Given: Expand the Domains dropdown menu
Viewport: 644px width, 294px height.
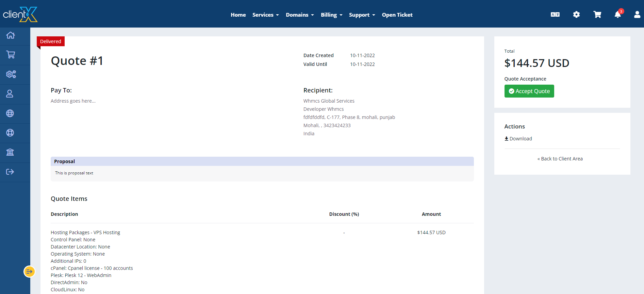Looking at the screenshot, I should (x=300, y=15).
